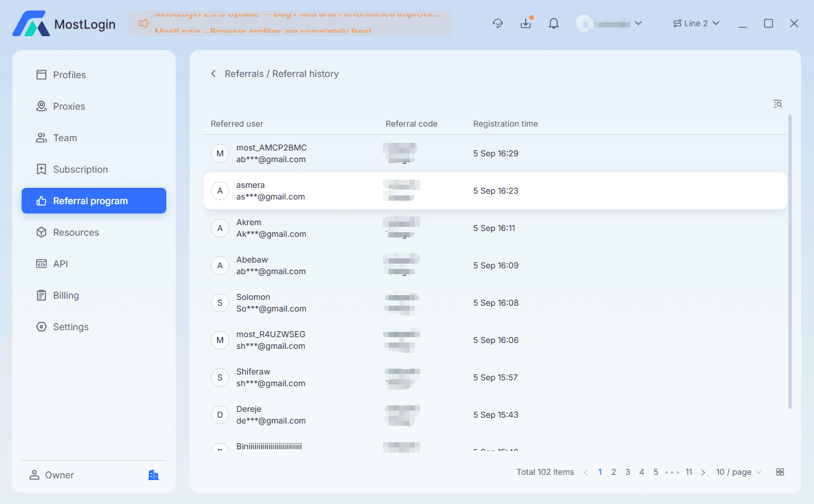Click timestamp 5 Sep 15:57
Image resolution: width=814 pixels, height=504 pixels.
495,377
